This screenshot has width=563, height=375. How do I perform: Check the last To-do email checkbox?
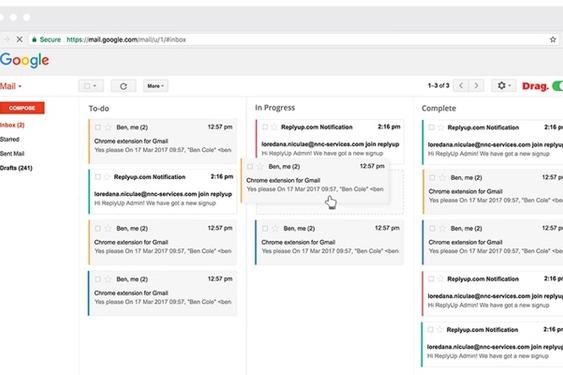click(98, 279)
